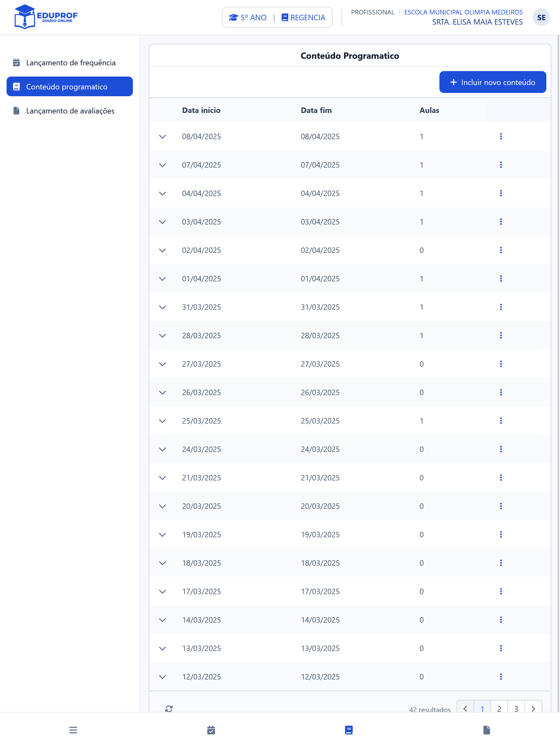Tap the hamburger menu in bottom bar
The height and width of the screenshot is (747, 560).
click(73, 730)
